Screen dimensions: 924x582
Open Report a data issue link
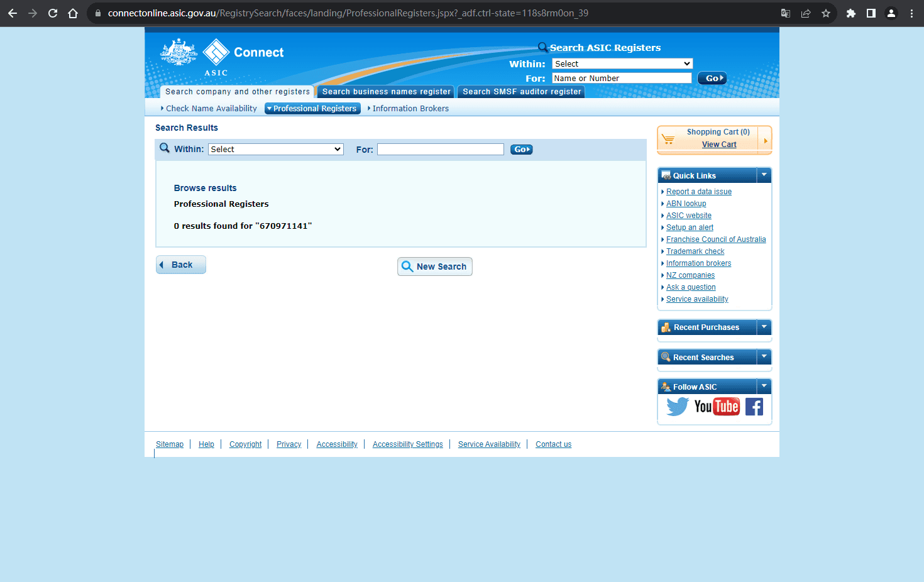(x=699, y=192)
